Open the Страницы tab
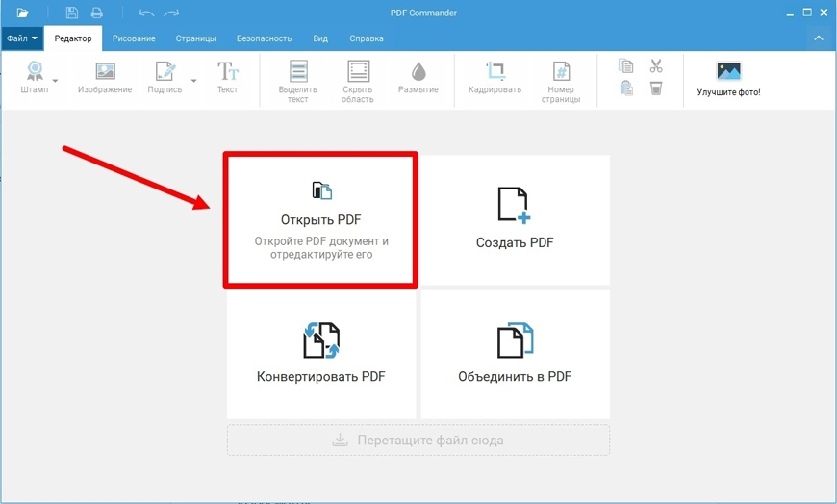 [196, 38]
